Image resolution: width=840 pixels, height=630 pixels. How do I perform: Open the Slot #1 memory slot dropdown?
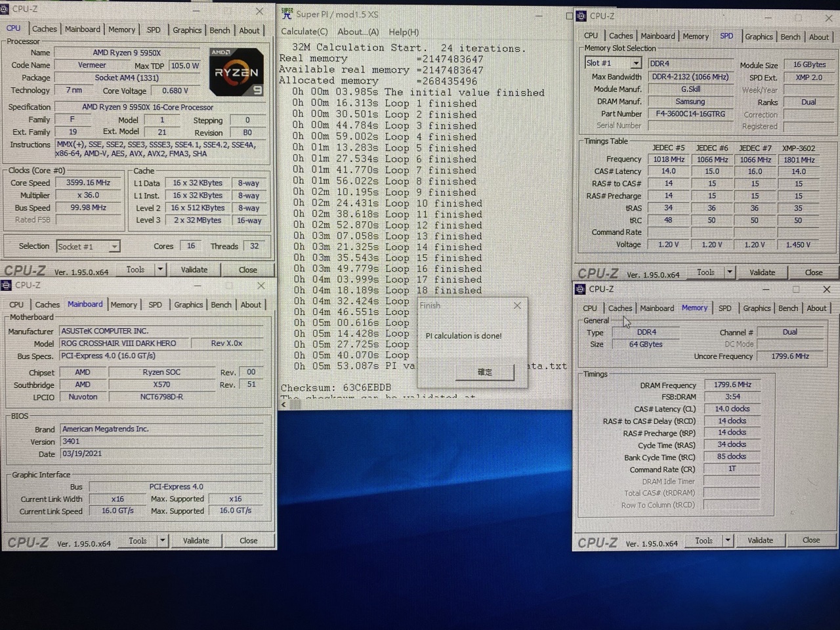point(636,63)
